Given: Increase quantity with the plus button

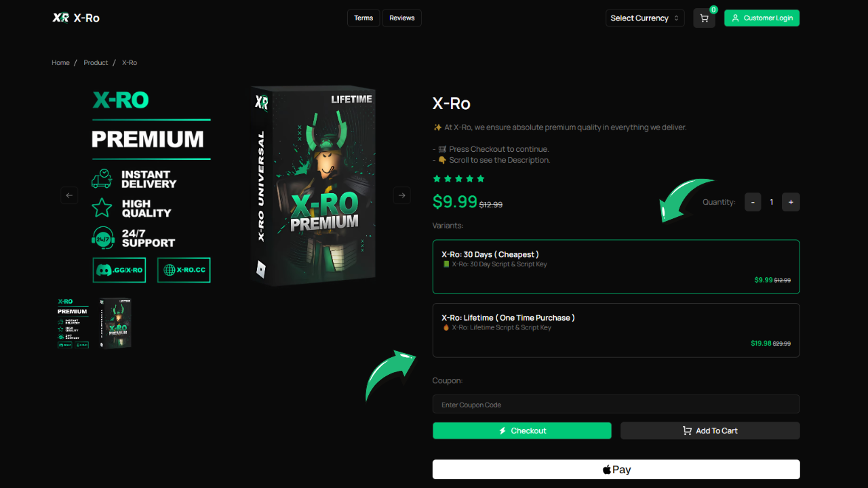Looking at the screenshot, I should pyautogui.click(x=791, y=202).
